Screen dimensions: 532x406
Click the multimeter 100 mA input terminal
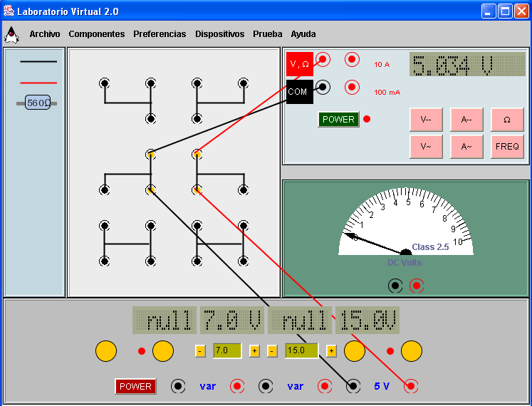(352, 88)
